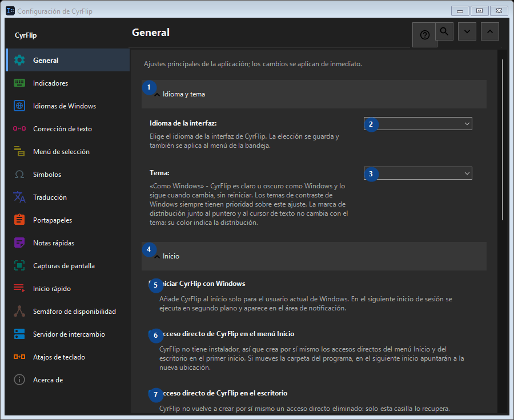
Task: Click the help question mark icon
Action: pos(424,35)
